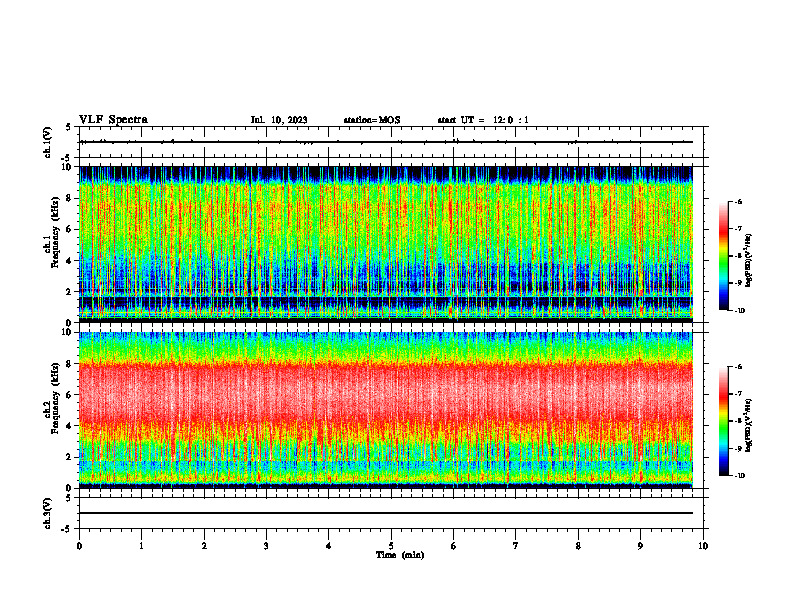Click the "VLF Spectra" plot title
Screen dimensions: 792x612
113,120
